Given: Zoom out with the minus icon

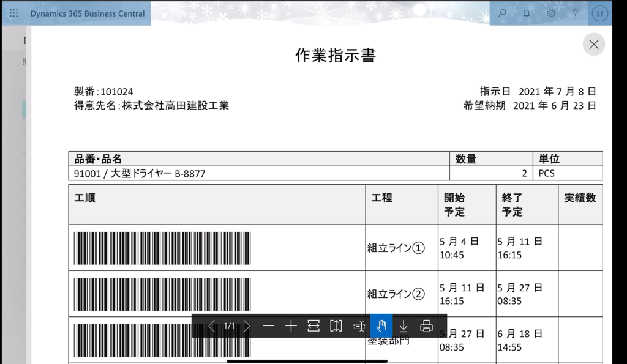Looking at the screenshot, I should click(268, 326).
